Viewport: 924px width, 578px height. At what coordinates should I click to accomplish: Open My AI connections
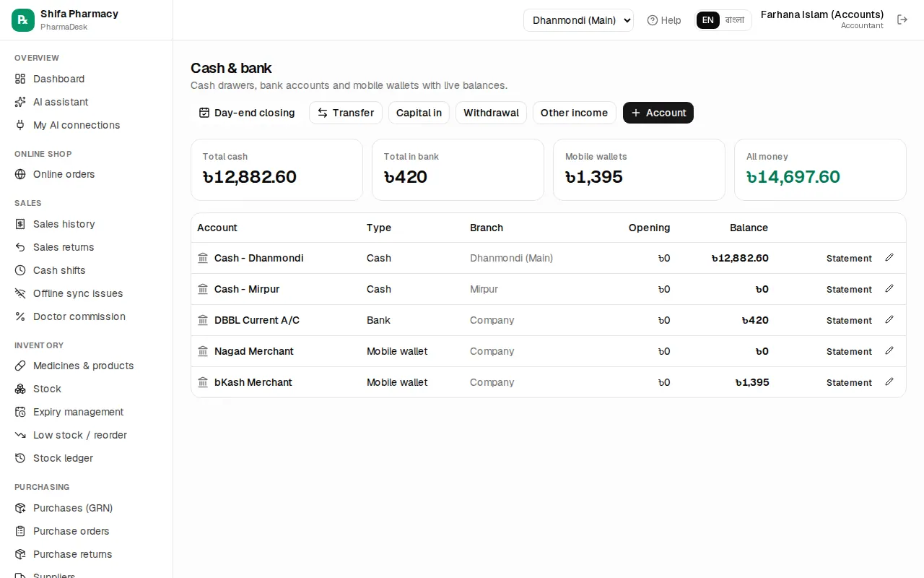point(87,125)
